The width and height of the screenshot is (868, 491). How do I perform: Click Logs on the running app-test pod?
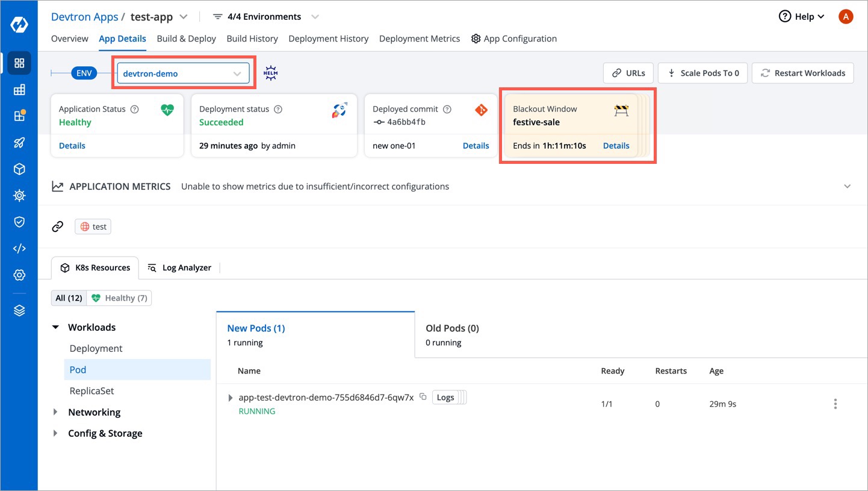tap(445, 397)
